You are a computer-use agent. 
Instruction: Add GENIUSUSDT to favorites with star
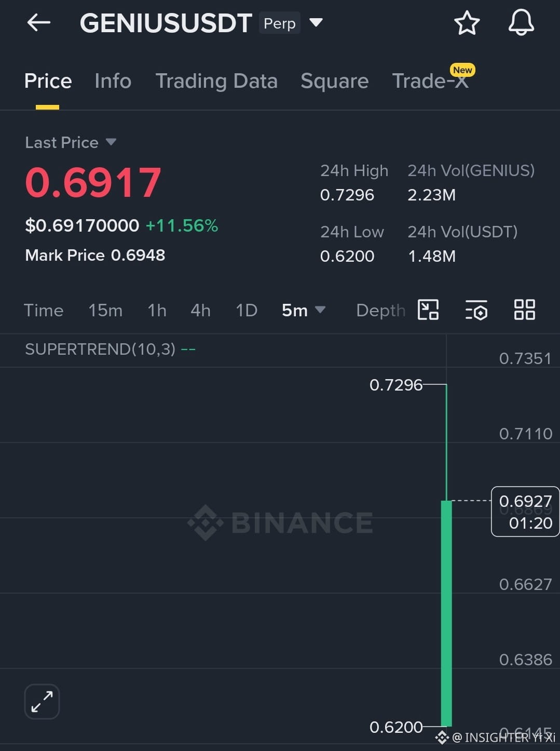pyautogui.click(x=467, y=23)
